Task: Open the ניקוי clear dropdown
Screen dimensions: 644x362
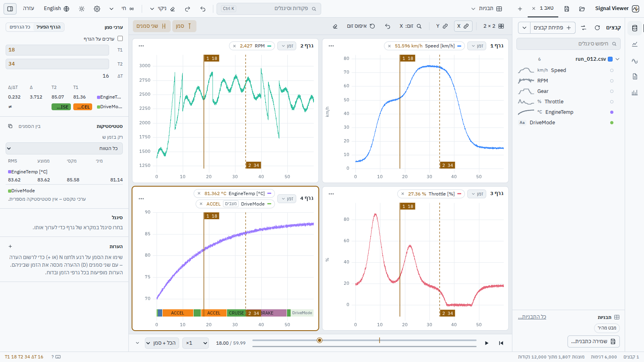Action: pos(162,8)
